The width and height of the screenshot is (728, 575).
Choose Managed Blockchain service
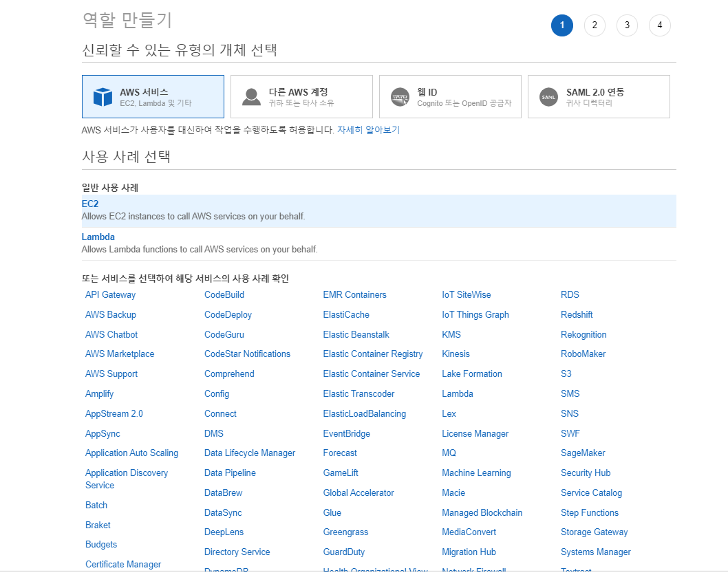point(482,513)
